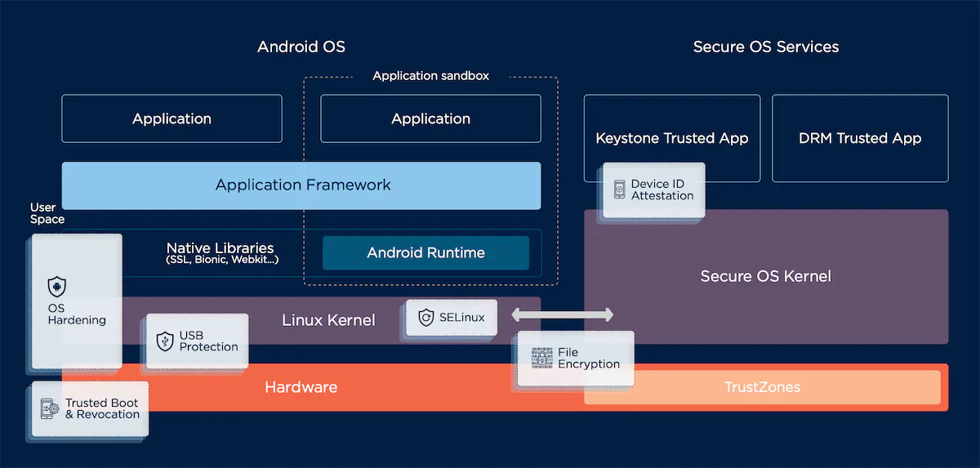
Task: Click the Application sandbox label
Action: (x=430, y=76)
